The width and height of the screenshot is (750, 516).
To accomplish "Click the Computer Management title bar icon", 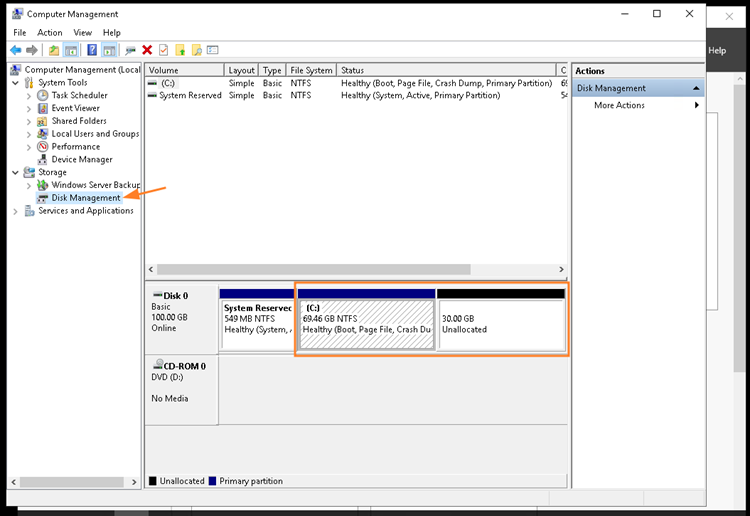I will click(x=17, y=14).
